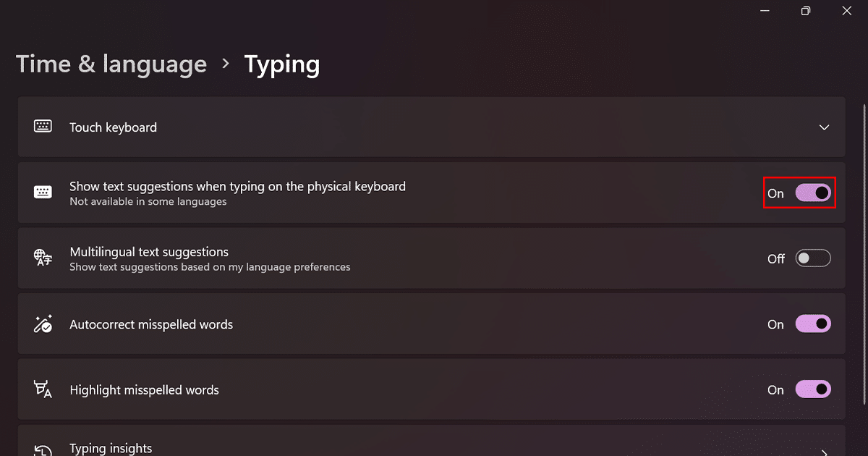
Task: Switch off Highlight misspelled words
Action: (813, 389)
